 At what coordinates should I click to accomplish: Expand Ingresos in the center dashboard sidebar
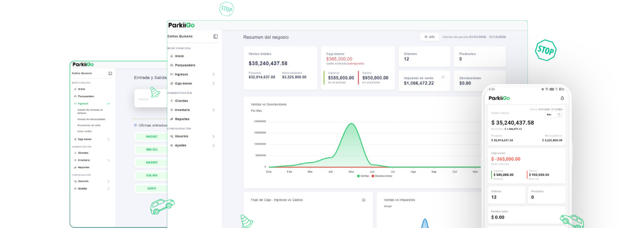point(213,74)
